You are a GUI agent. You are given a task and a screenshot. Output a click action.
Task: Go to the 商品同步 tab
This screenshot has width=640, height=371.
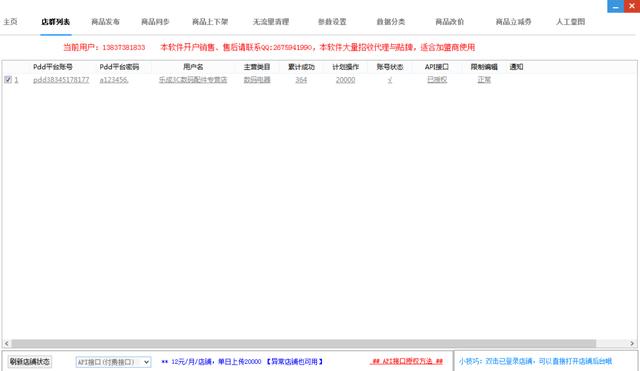tap(155, 22)
